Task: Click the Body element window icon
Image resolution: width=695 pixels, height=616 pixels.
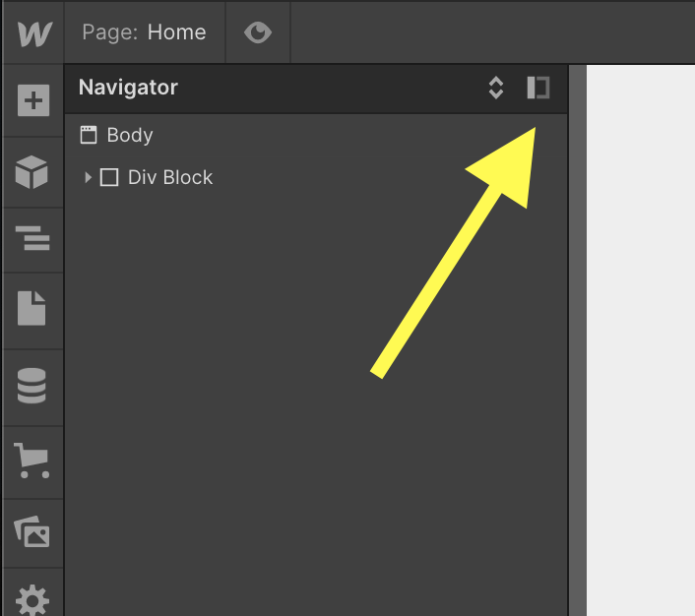Action: point(89,135)
